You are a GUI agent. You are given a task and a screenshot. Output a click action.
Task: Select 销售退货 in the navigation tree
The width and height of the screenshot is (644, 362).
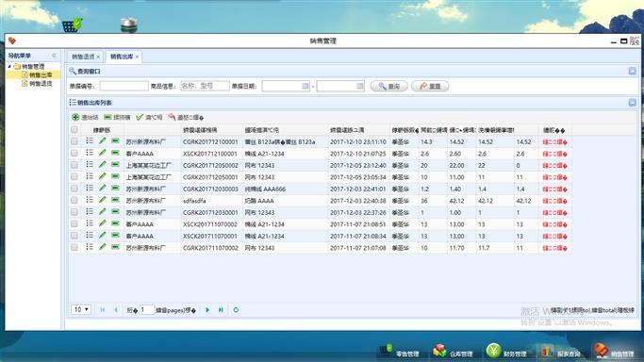click(41, 83)
